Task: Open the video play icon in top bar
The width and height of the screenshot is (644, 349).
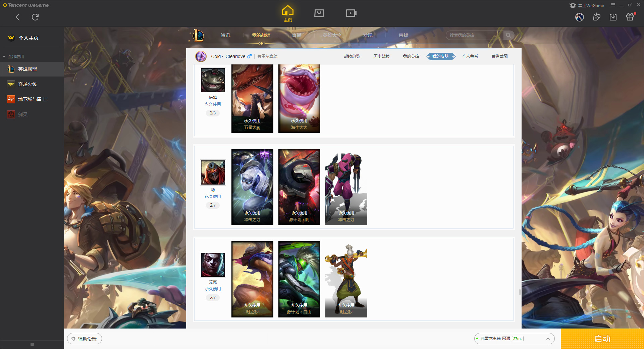Action: tap(351, 13)
